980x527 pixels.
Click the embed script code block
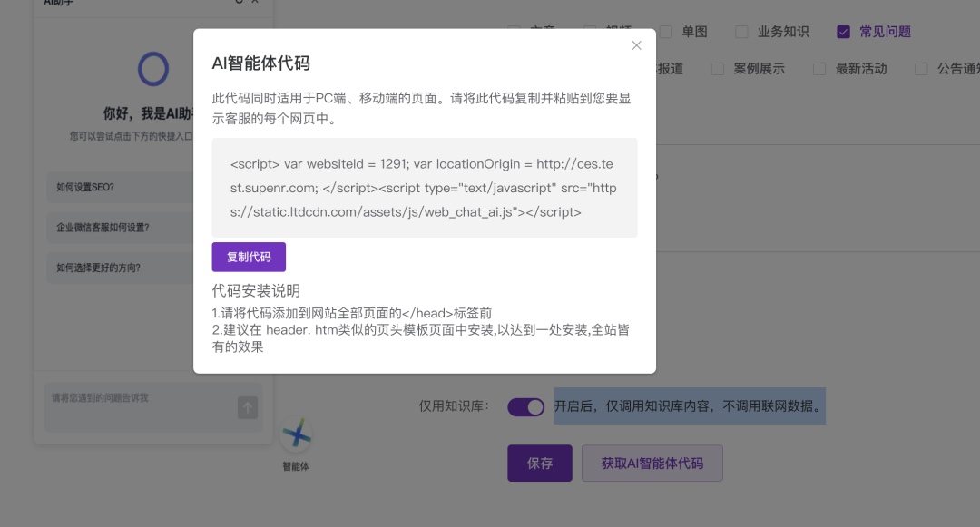pos(424,188)
